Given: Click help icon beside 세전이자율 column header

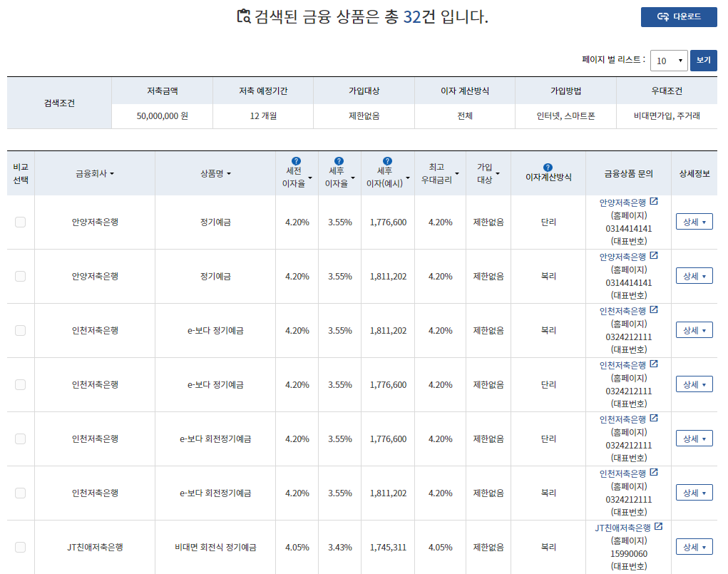Looking at the screenshot, I should coord(297,161).
